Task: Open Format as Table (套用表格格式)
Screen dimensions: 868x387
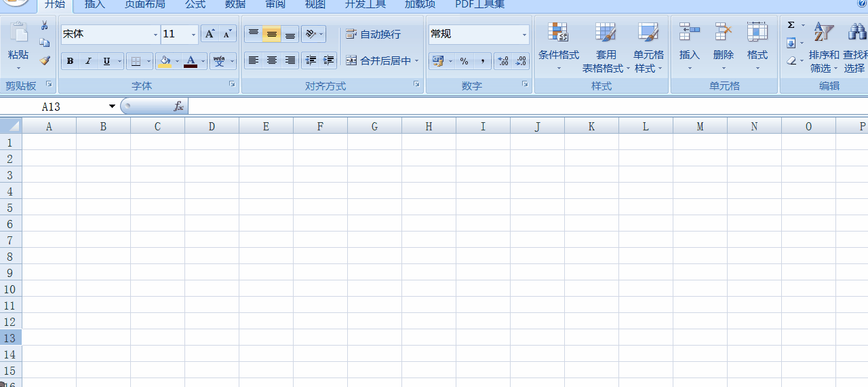Action: [606, 48]
